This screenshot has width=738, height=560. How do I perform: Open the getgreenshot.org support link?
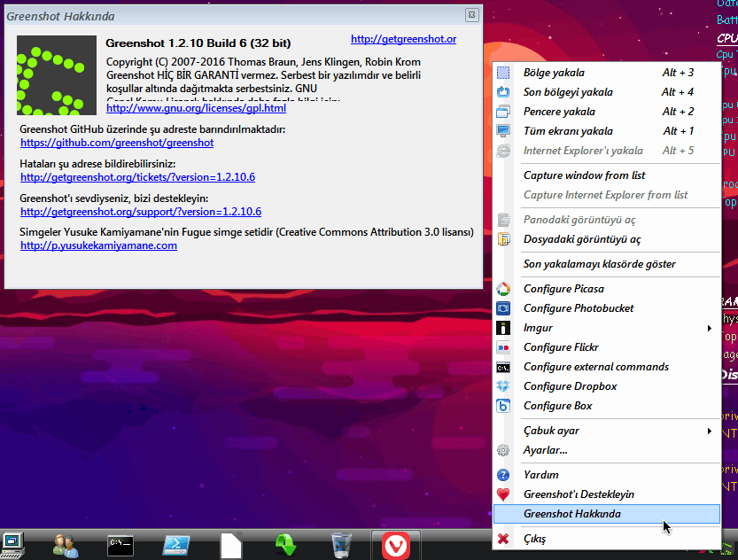[x=141, y=212]
